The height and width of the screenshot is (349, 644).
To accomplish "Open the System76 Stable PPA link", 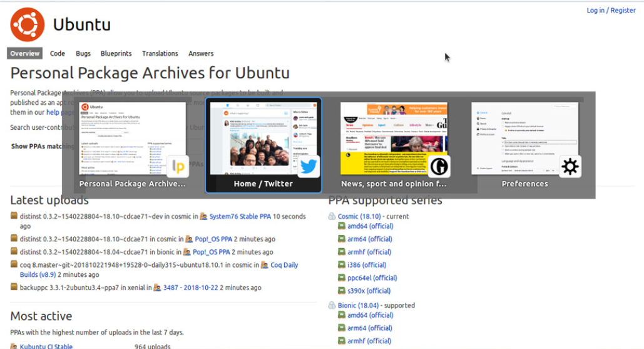I will click(240, 217).
